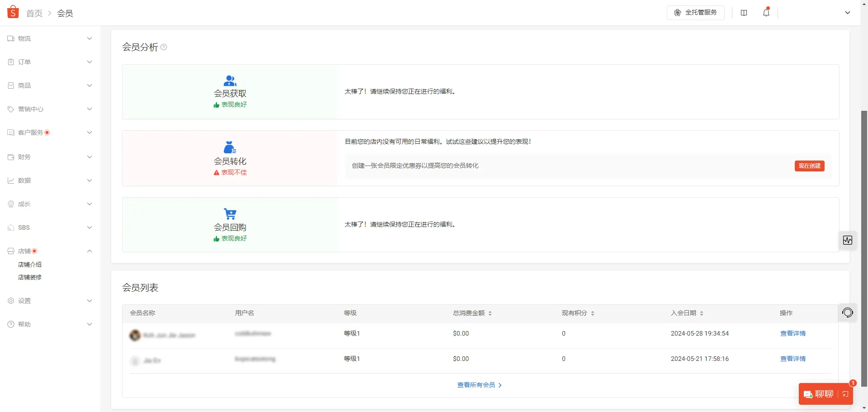Click the 现在创建 create button
Viewport: 868px width, 412px height.
pyautogui.click(x=809, y=166)
